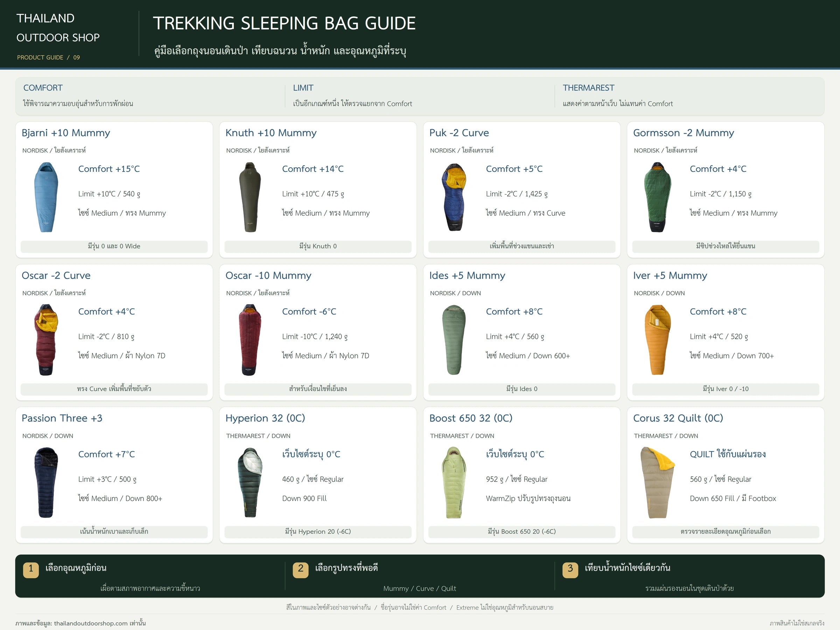Select the Oscar -2 Curve bag picture

(46, 340)
